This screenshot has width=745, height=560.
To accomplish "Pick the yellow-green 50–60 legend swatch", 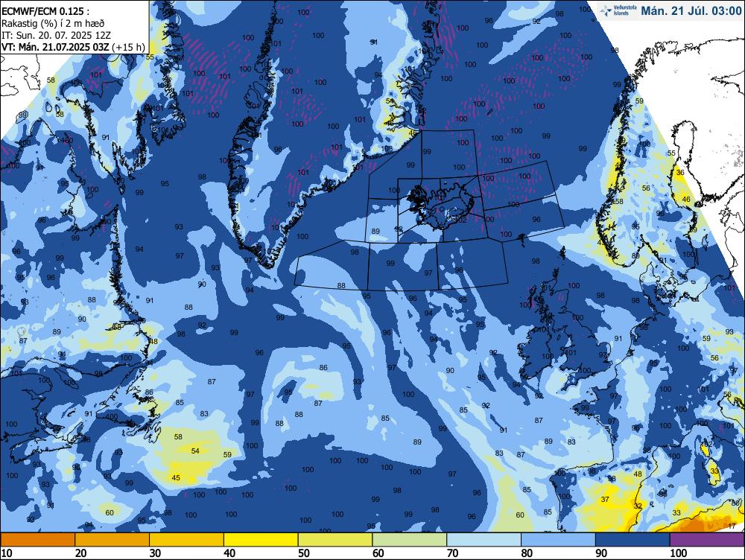I will pos(335,540).
